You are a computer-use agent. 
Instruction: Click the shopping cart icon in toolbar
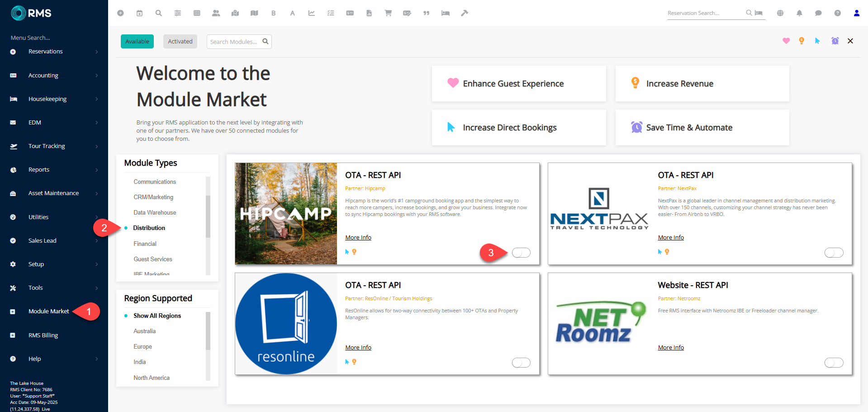[388, 13]
